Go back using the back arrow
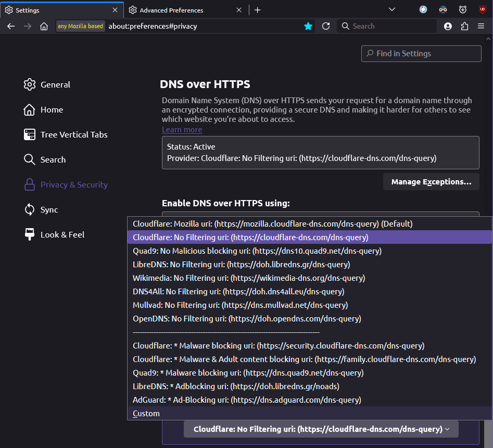This screenshot has height=448, width=493. [x=11, y=26]
